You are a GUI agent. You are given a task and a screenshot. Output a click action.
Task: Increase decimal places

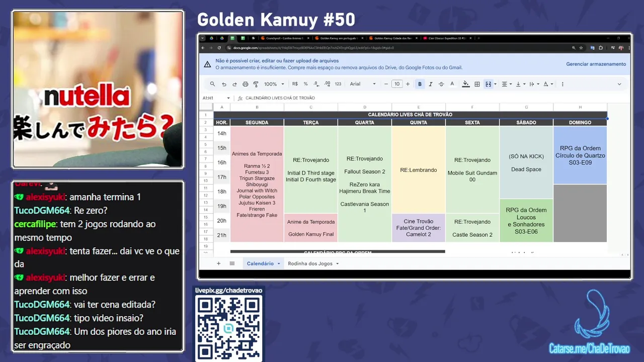click(x=327, y=84)
